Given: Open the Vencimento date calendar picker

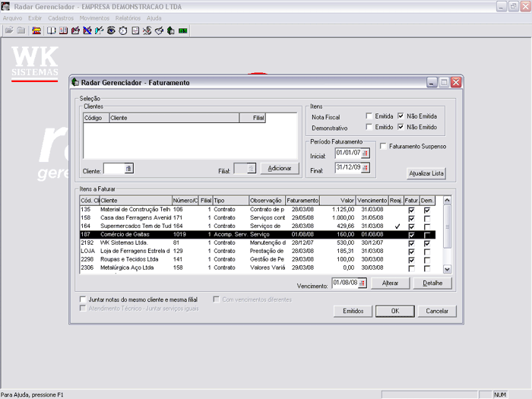Looking at the screenshot, I should pyautogui.click(x=362, y=283).
